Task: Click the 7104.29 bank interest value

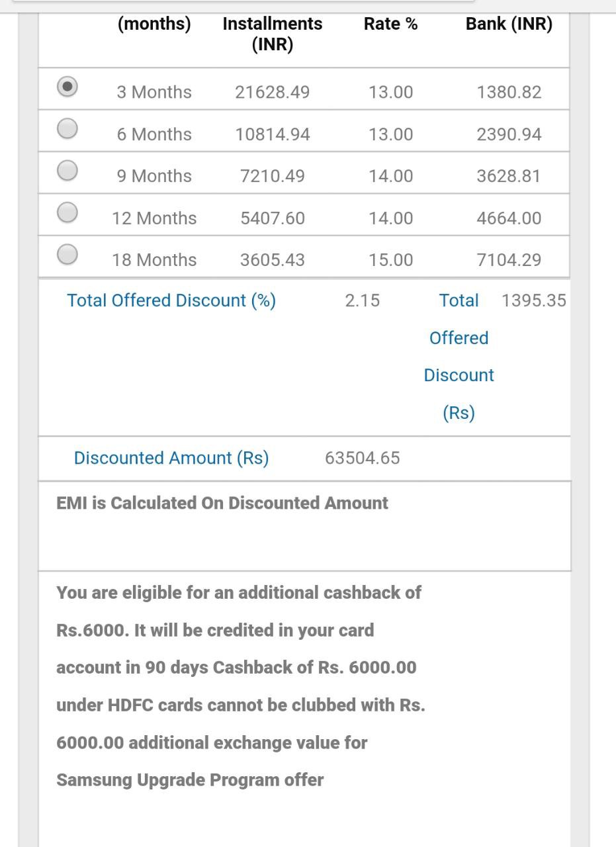Action: pyautogui.click(x=509, y=260)
